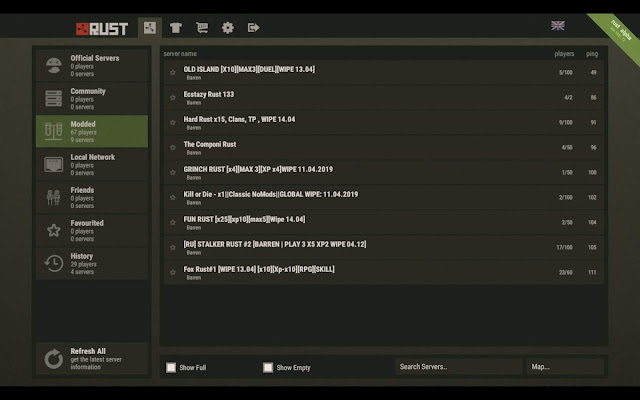
Task: Open the item store cart icon
Action: (x=202, y=28)
